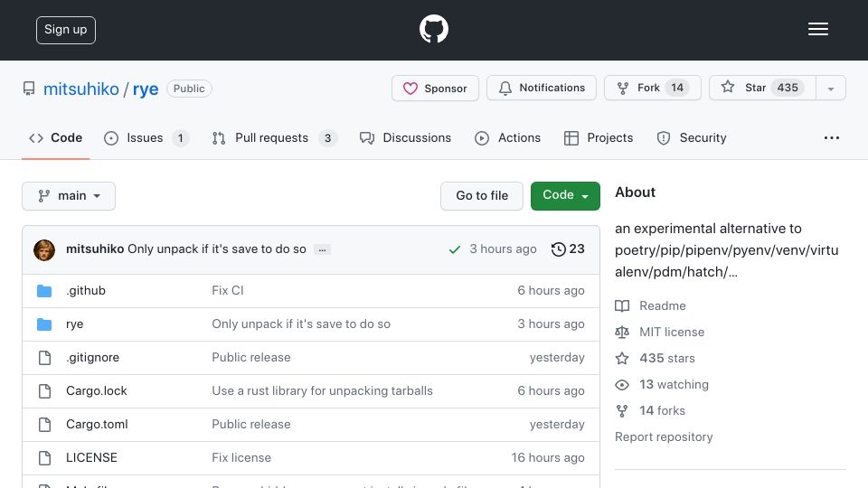Open the Security tab

692,137
